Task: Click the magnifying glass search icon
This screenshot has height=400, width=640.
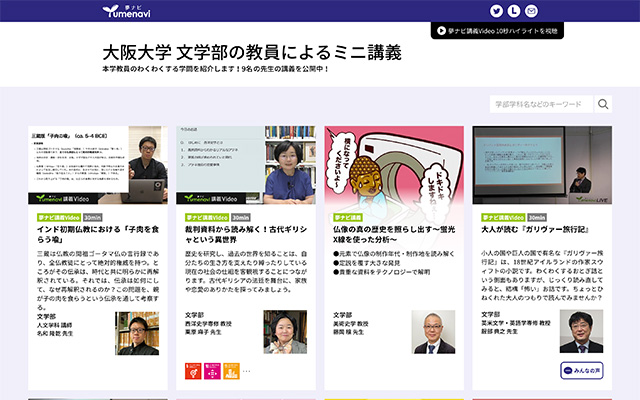Action: pos(603,104)
